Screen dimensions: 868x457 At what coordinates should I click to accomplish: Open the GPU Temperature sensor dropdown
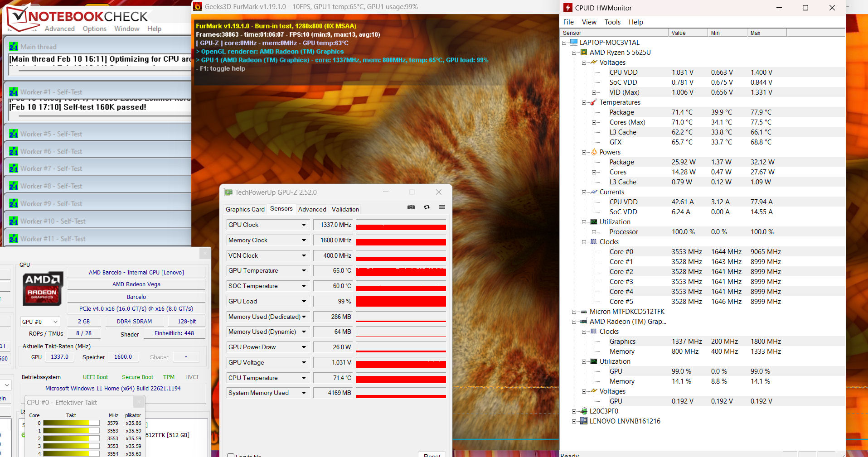tap(304, 271)
